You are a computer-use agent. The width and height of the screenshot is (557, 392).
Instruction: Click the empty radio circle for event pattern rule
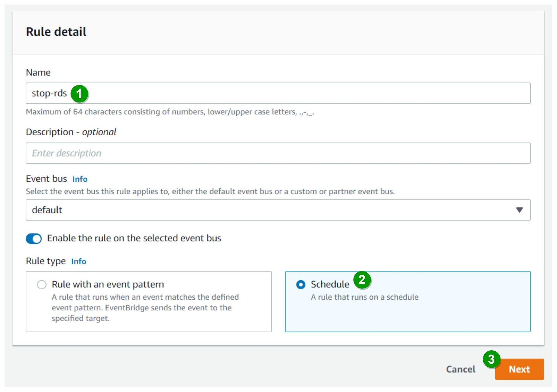[x=41, y=284]
